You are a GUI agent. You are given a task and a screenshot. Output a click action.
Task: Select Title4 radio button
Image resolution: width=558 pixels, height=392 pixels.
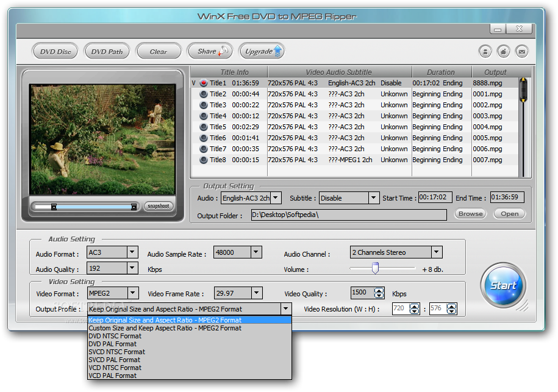204,116
